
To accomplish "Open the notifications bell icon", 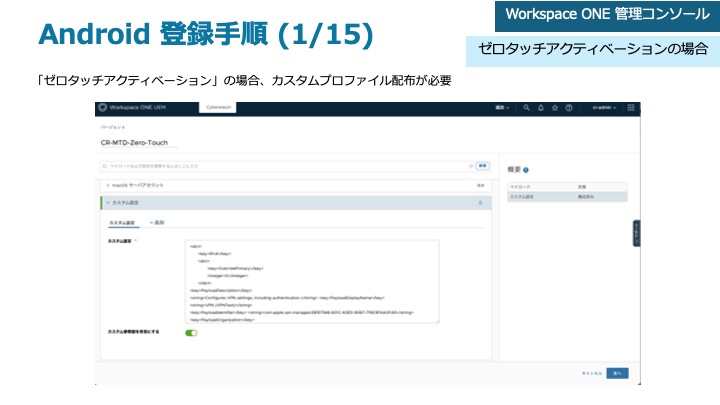I will (x=541, y=107).
